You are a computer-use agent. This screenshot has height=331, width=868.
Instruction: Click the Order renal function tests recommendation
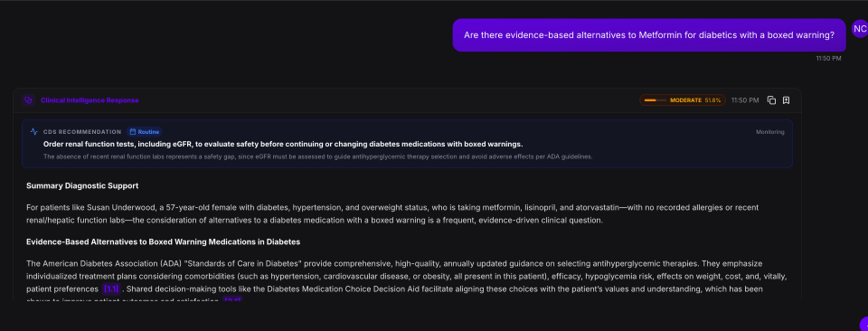point(283,144)
